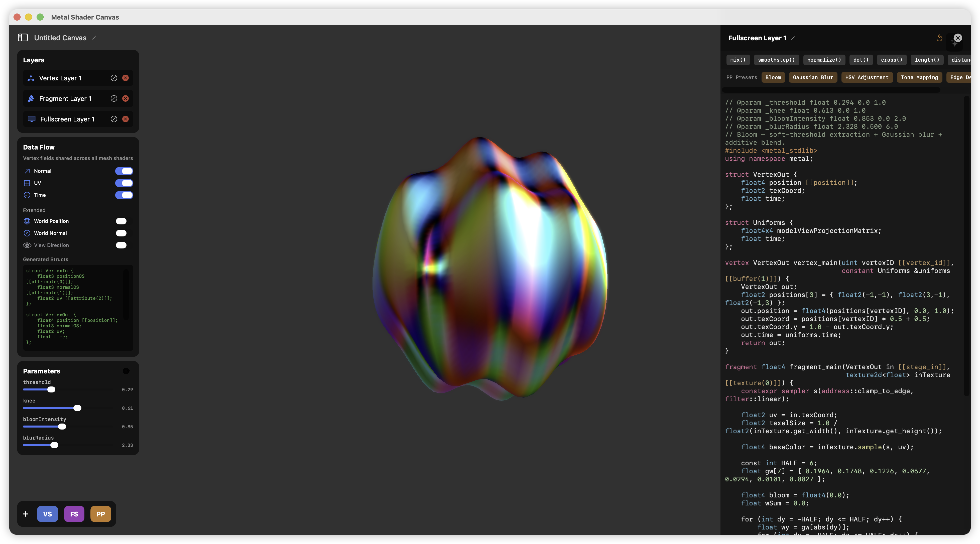This screenshot has width=980, height=544.
Task: Click the plus icon to add a new layer
Action: [26, 514]
